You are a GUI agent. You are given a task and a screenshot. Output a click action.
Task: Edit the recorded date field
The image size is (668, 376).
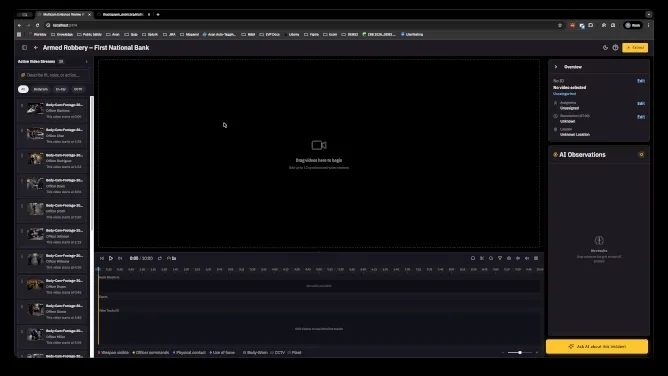pos(641,117)
